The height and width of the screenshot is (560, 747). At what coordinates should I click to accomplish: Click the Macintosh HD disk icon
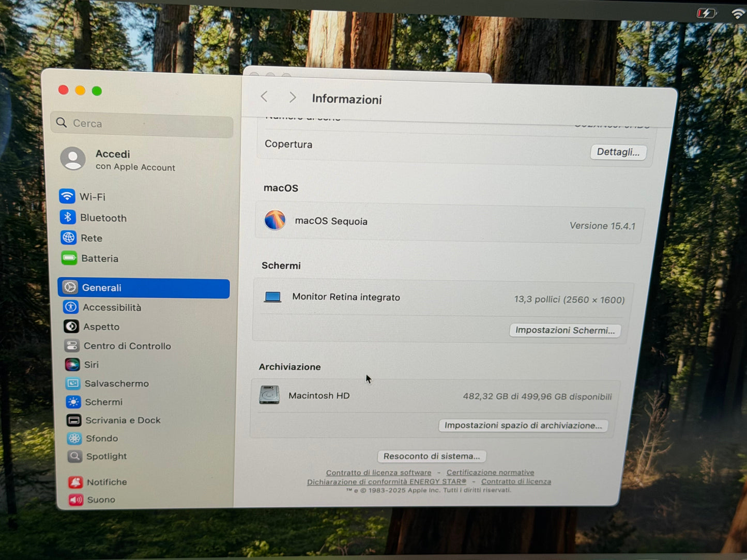coord(269,395)
